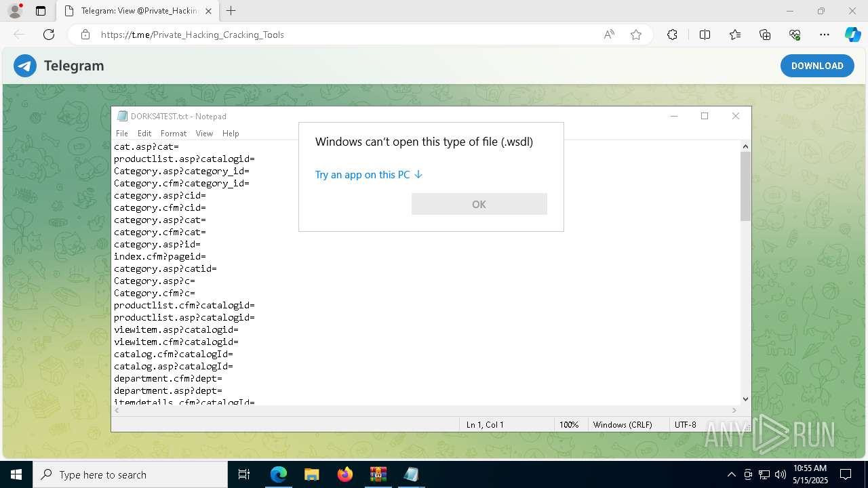Image resolution: width=868 pixels, height=488 pixels.
Task: Click the line 'cat.asp?cat='
Action: [146, 147]
